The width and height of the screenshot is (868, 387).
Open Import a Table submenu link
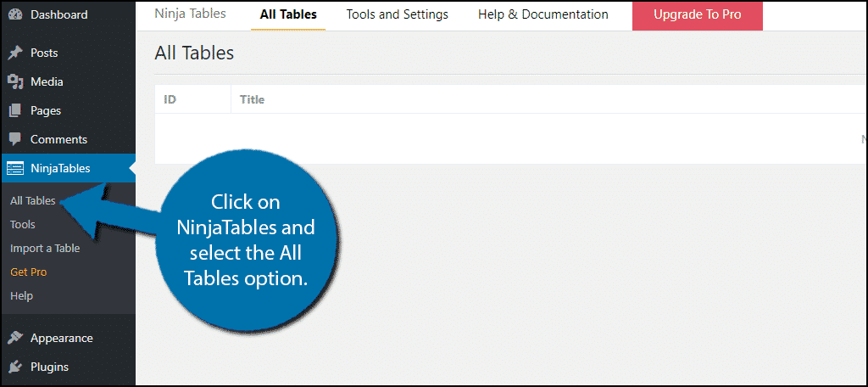(x=45, y=249)
